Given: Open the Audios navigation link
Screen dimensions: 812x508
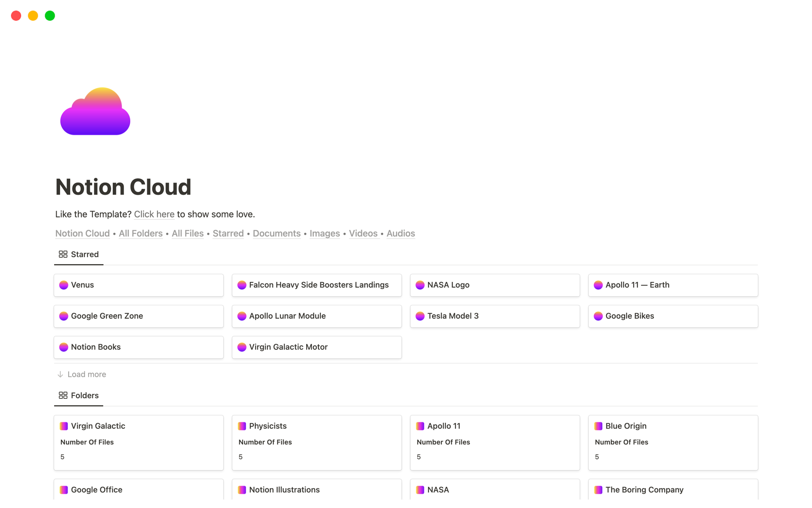Looking at the screenshot, I should (x=401, y=233).
